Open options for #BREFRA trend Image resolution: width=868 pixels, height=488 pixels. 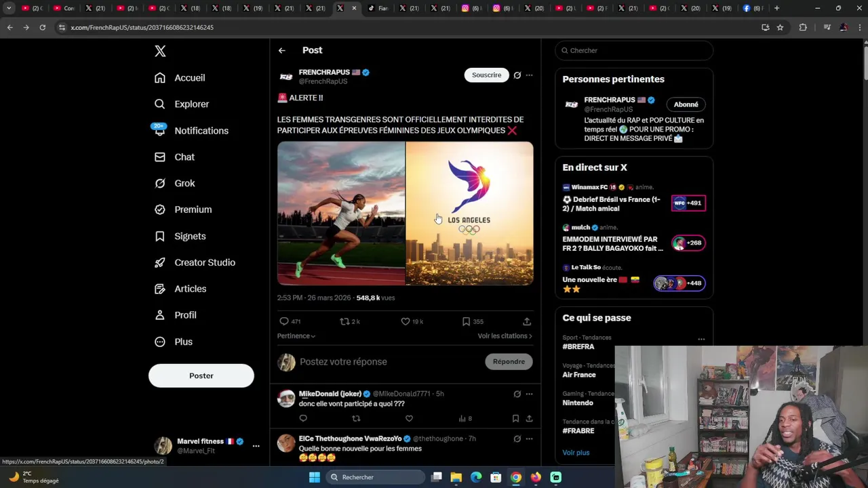(x=701, y=339)
